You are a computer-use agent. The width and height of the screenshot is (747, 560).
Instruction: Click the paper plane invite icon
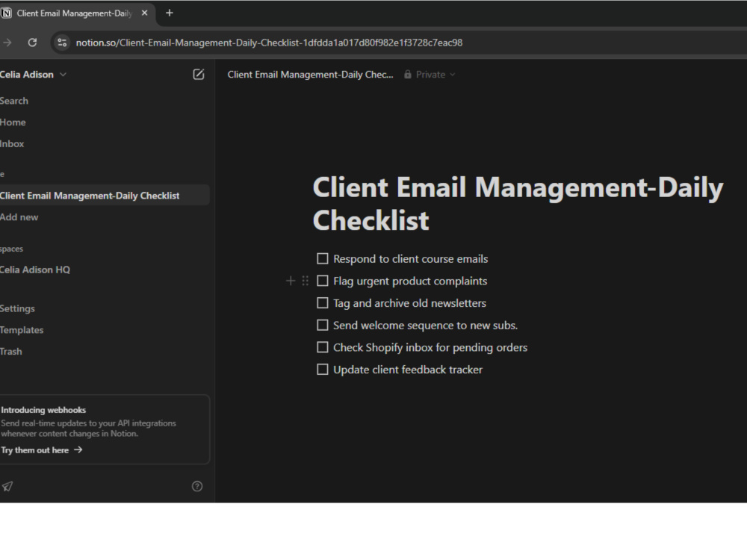pos(7,486)
